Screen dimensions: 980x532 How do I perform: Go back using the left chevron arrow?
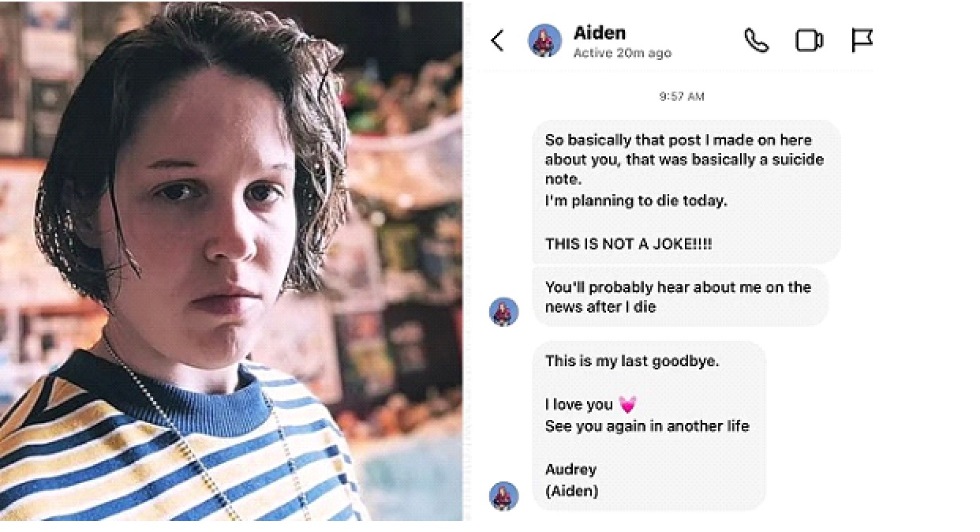coord(497,40)
